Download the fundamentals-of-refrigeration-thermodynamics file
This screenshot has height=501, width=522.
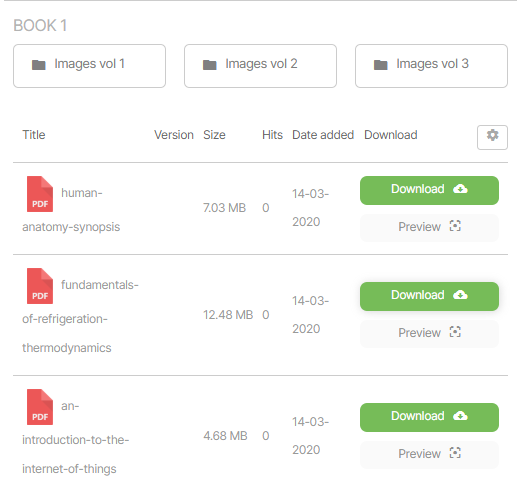(429, 296)
